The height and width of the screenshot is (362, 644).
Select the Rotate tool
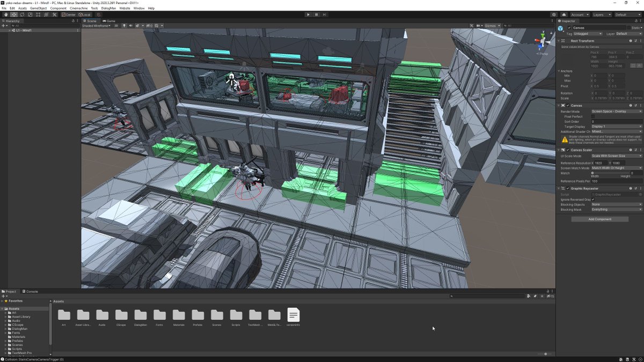(x=21, y=14)
